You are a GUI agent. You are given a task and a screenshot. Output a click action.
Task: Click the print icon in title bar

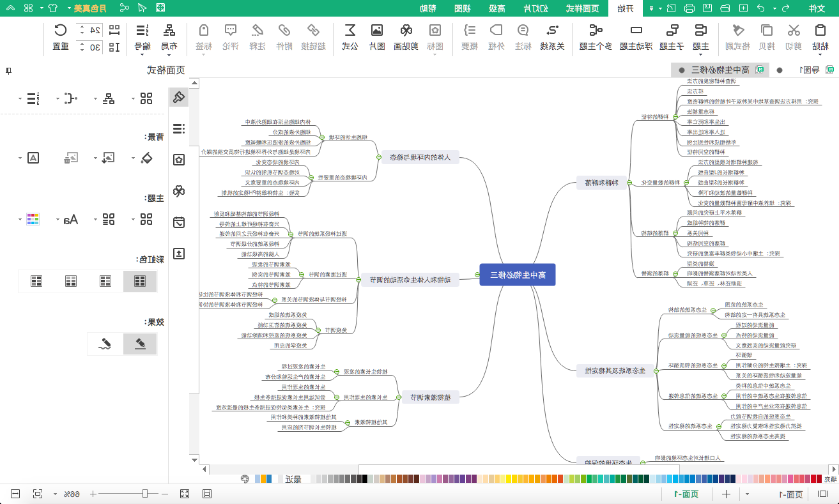click(689, 8)
